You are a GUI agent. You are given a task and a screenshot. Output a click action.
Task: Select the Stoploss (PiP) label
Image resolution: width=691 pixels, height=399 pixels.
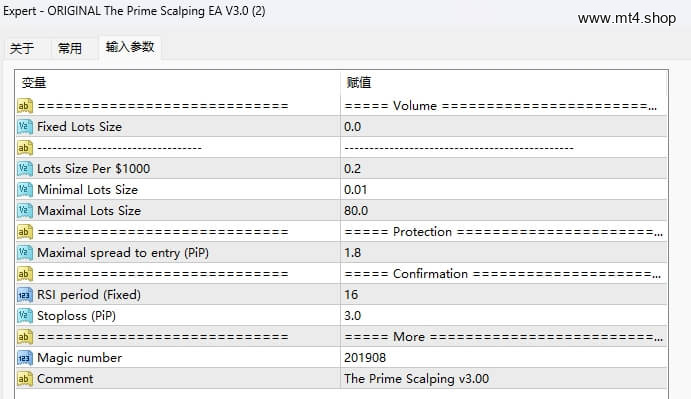pyautogui.click(x=76, y=316)
